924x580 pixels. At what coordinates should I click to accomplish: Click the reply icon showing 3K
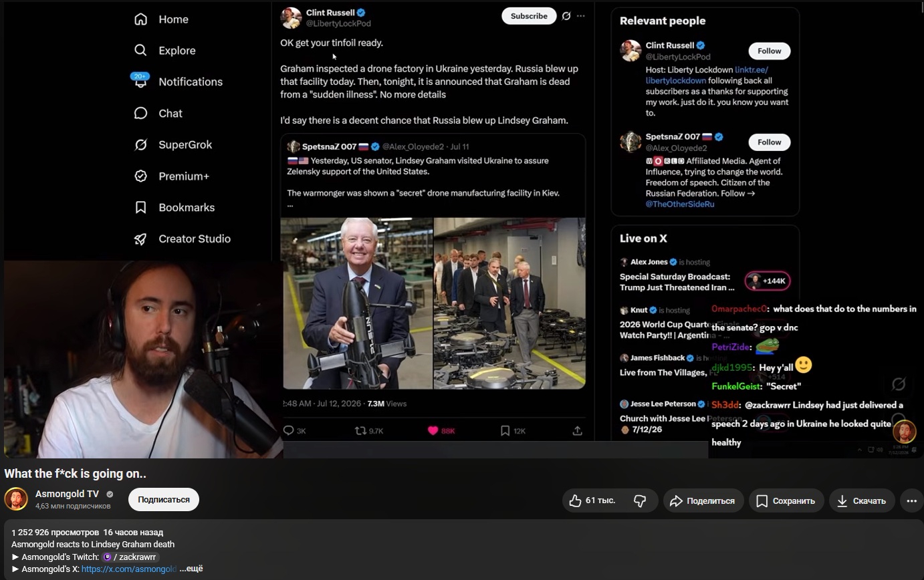tap(289, 430)
